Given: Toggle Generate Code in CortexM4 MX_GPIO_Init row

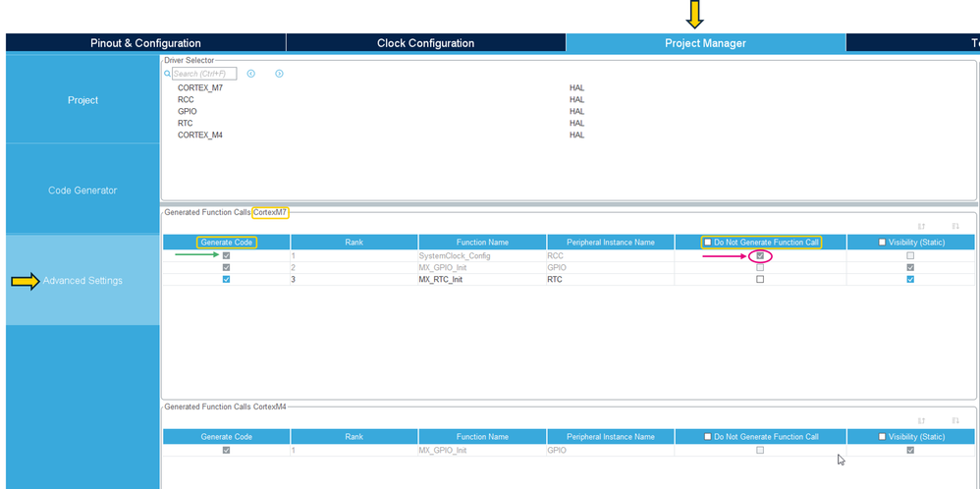Looking at the screenshot, I should pyautogui.click(x=226, y=451).
